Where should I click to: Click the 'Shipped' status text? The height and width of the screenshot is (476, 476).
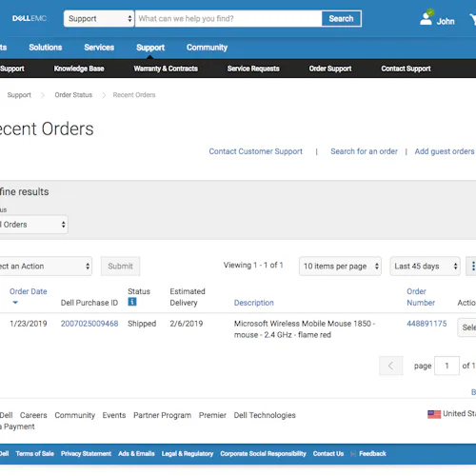142,324
